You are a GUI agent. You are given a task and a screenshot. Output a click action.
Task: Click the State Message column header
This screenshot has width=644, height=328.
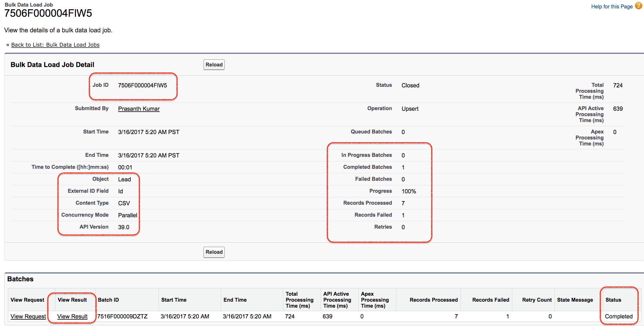pyautogui.click(x=575, y=300)
